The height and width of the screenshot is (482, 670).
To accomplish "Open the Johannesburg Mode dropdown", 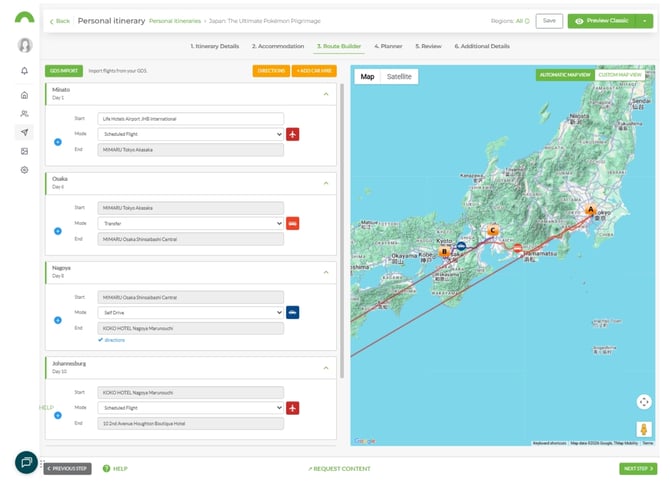I will [x=190, y=408].
